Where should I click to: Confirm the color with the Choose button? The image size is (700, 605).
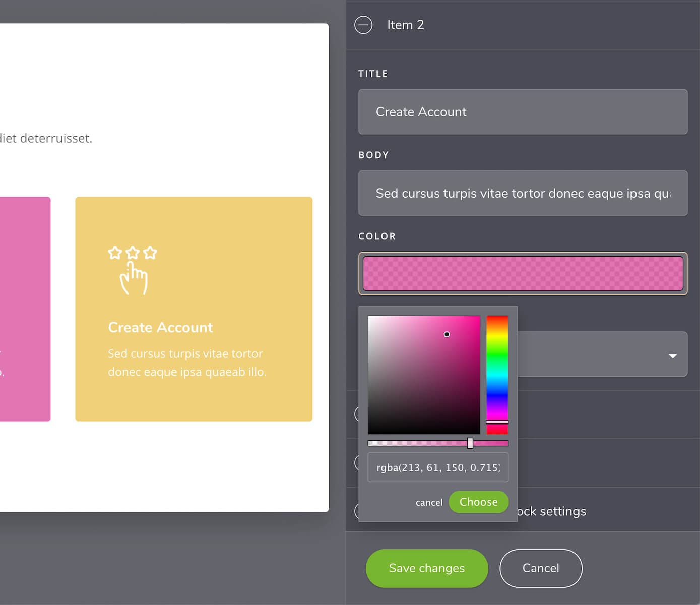point(478,502)
